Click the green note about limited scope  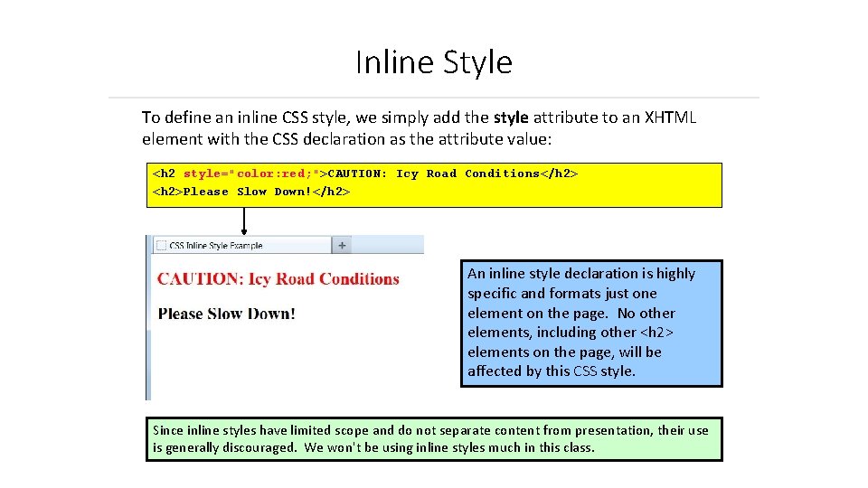(x=434, y=439)
